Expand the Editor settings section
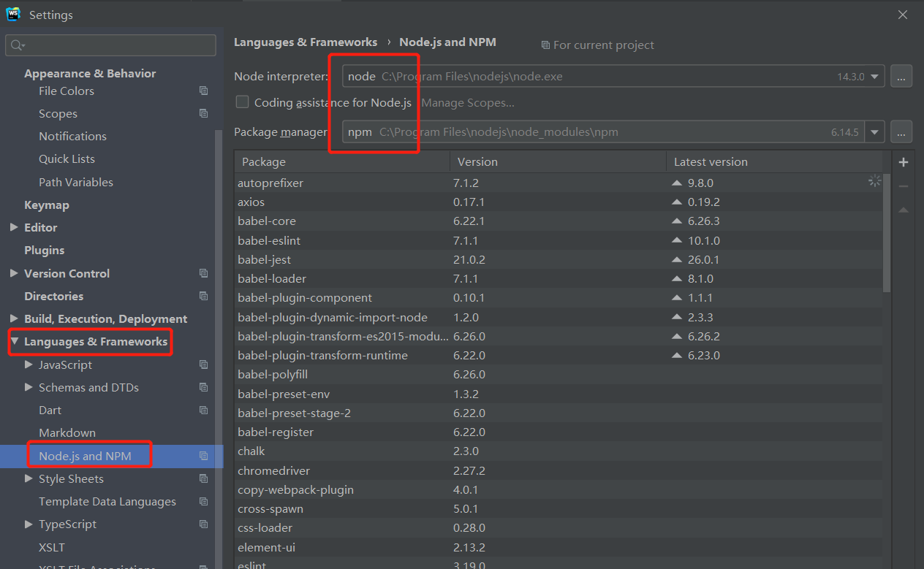The image size is (924, 569). click(x=14, y=228)
